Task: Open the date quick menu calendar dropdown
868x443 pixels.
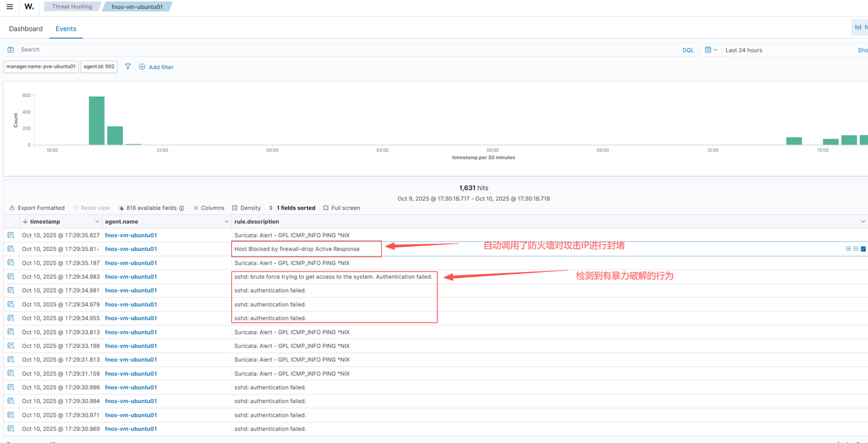Action: coord(710,50)
